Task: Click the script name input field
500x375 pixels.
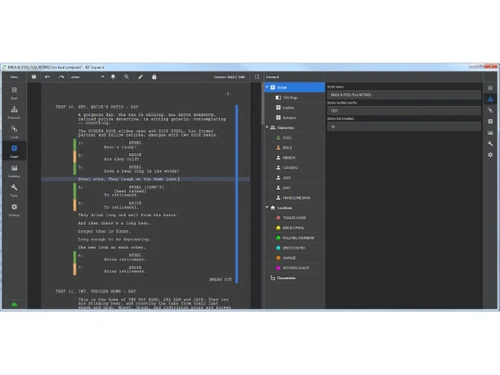Action: 404,95
